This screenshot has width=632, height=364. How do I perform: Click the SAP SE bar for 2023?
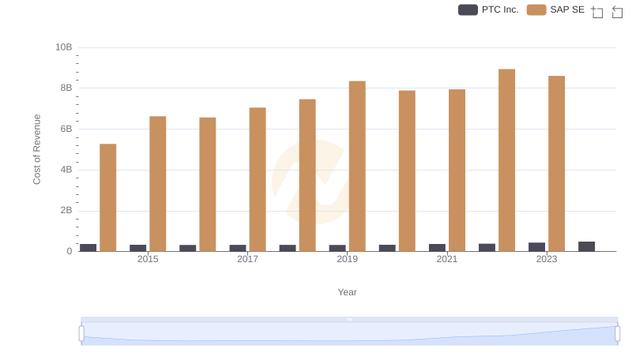(x=556, y=163)
